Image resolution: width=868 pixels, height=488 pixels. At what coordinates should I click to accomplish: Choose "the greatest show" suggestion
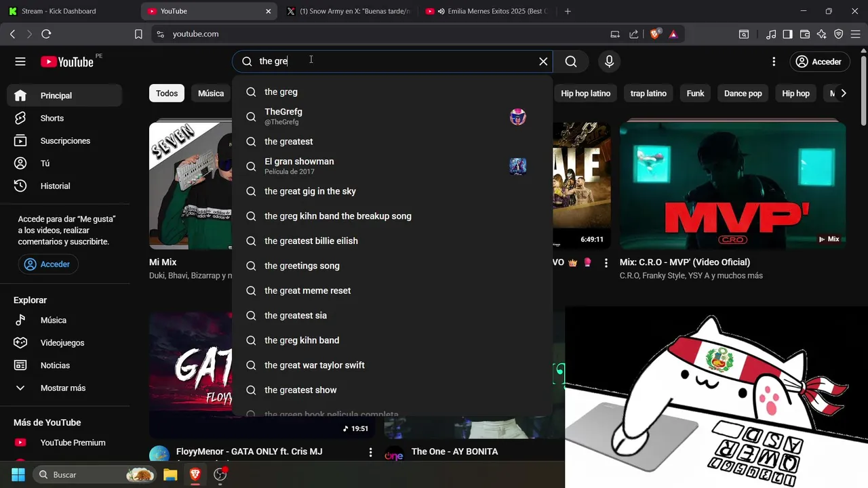pyautogui.click(x=392, y=390)
